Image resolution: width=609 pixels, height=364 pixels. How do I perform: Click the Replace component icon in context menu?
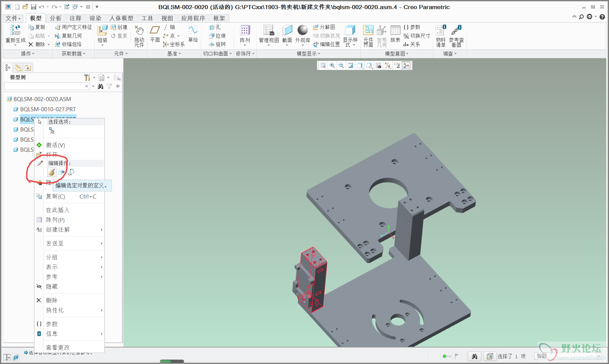(x=71, y=172)
